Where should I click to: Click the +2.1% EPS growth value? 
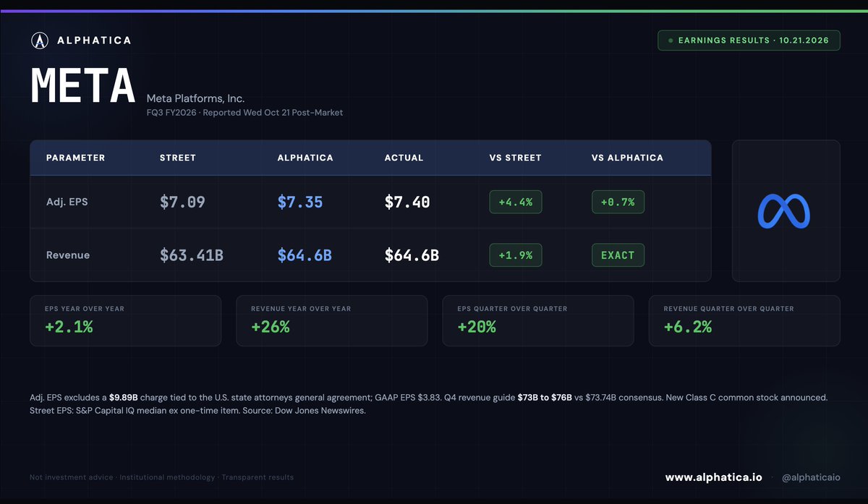[x=69, y=327]
